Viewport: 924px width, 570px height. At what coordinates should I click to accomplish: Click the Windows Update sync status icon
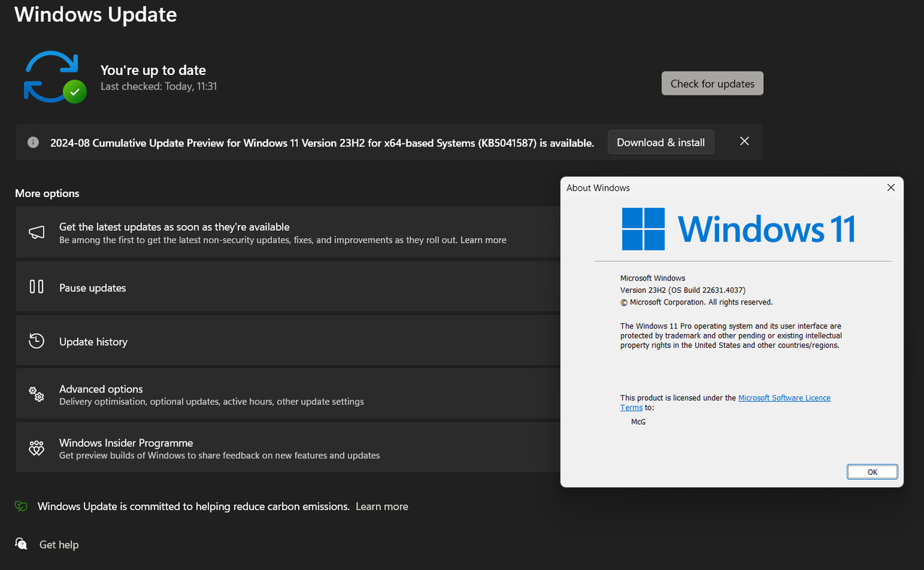click(x=56, y=76)
